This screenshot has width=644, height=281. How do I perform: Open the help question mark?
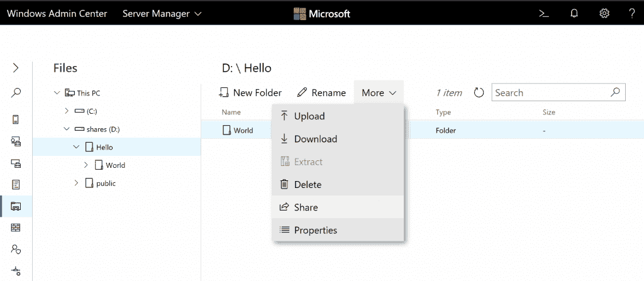pyautogui.click(x=632, y=14)
